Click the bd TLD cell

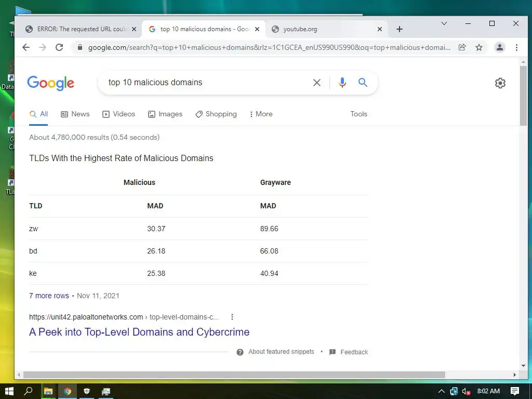(33, 251)
